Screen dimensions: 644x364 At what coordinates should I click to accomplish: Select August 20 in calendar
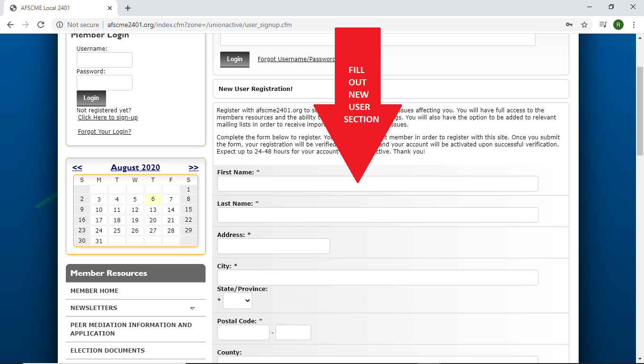coord(153,220)
